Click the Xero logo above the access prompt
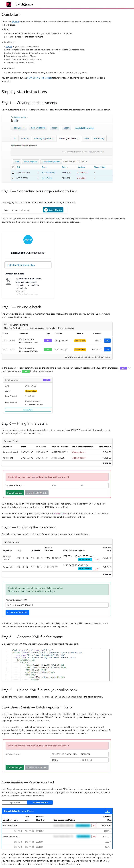 coord(28,240)
